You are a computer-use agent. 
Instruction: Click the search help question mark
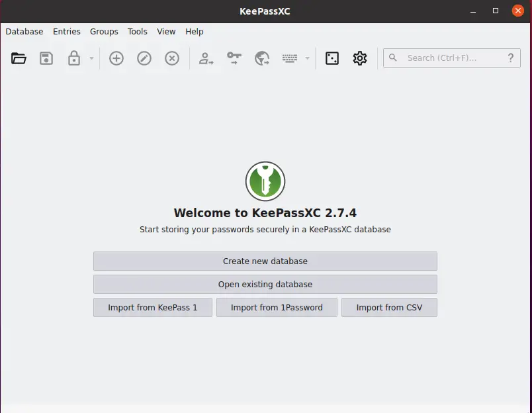pos(511,58)
